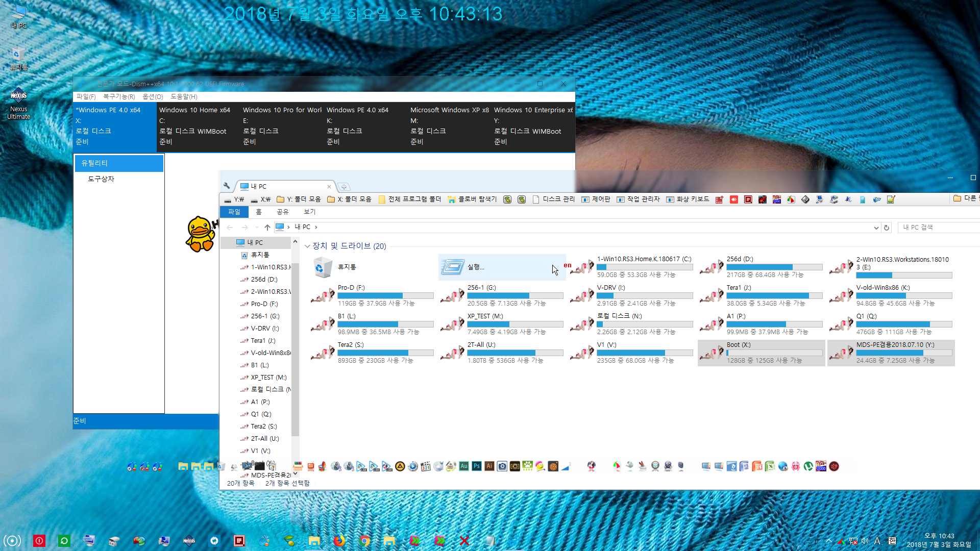Click the navigation pane scrollbar up arrow
The width and height of the screenshot is (980, 551).
tap(295, 242)
